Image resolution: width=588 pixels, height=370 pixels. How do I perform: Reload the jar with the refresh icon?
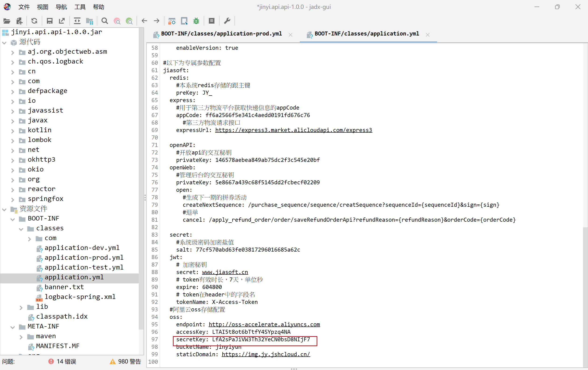tap(34, 21)
